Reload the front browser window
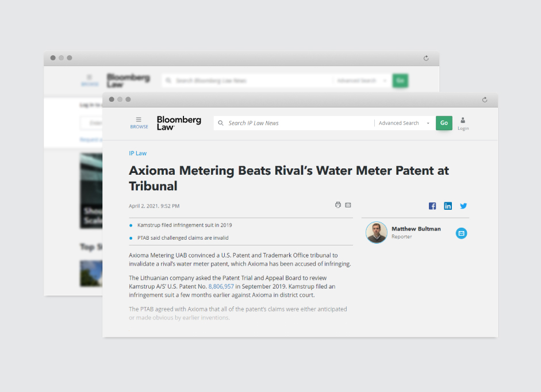 click(485, 99)
